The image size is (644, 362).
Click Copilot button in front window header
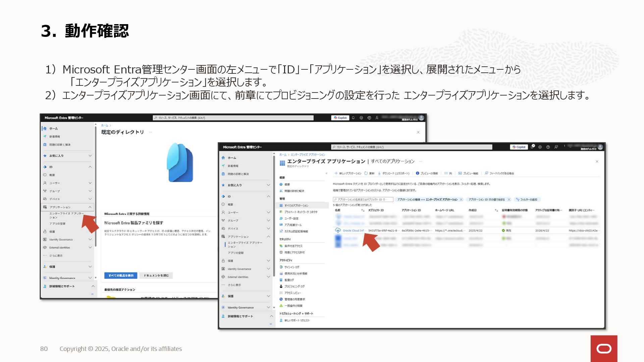(x=519, y=147)
